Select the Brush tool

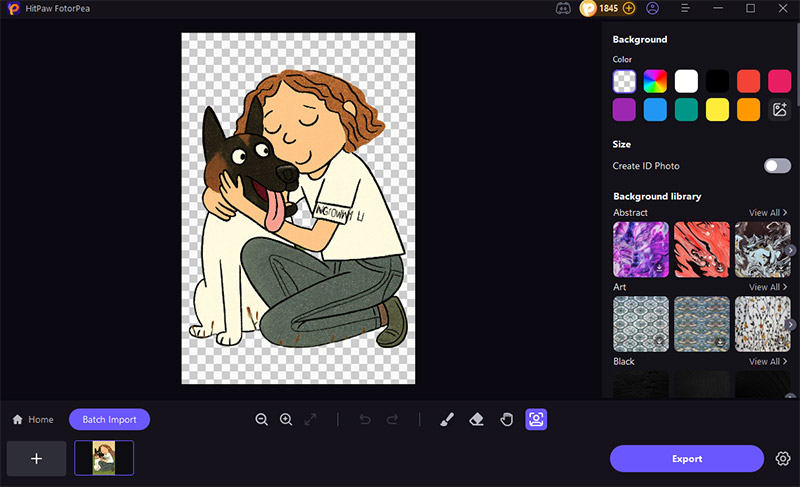pyautogui.click(x=447, y=420)
